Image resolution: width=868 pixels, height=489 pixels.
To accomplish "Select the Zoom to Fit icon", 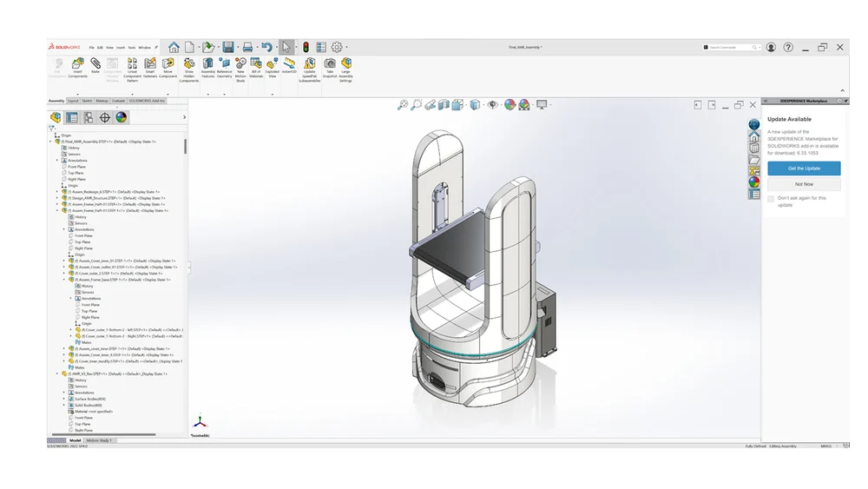I will [403, 105].
